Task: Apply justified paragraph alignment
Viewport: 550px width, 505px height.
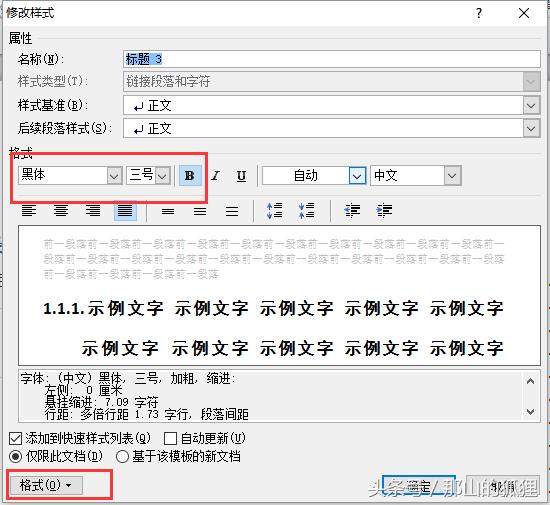Action: click(125, 211)
